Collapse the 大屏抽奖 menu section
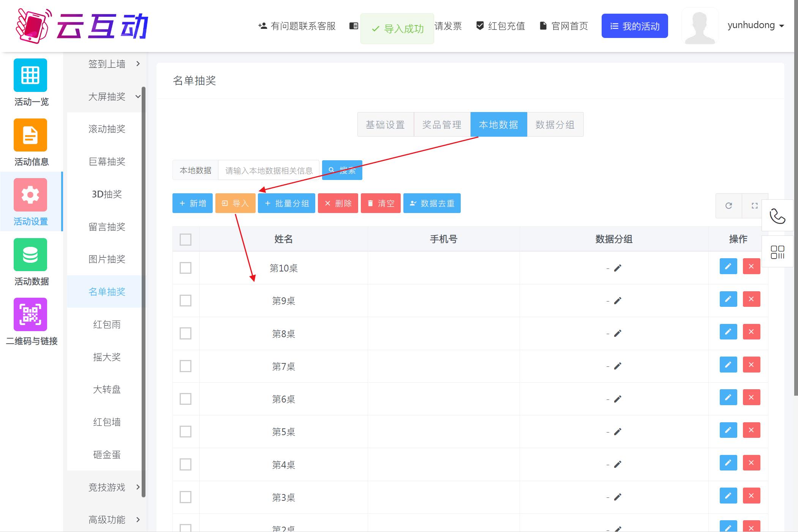 tap(107, 96)
